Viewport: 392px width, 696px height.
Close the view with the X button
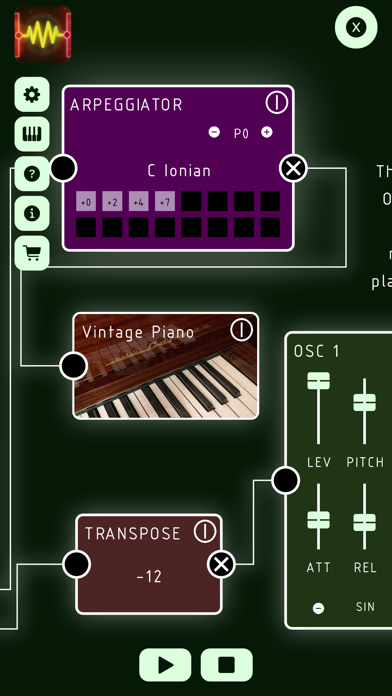click(x=356, y=28)
